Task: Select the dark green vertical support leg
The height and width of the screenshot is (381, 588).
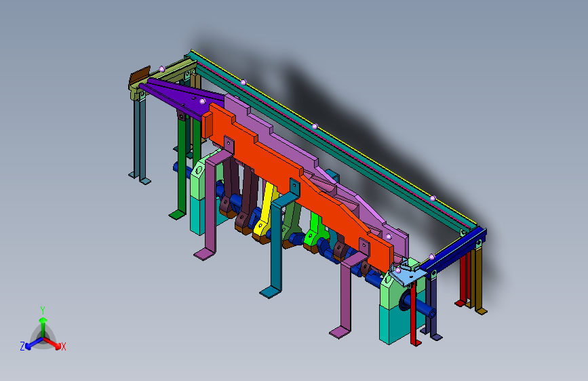Action: point(181,165)
